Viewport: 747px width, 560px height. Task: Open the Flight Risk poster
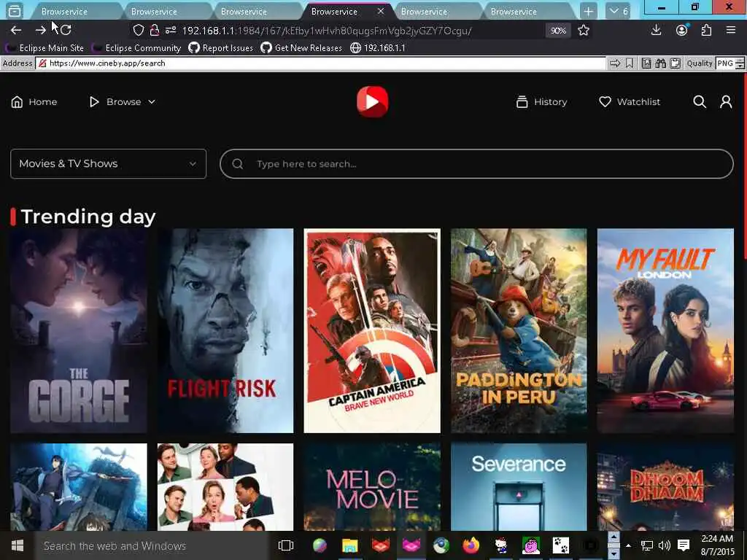(225, 331)
